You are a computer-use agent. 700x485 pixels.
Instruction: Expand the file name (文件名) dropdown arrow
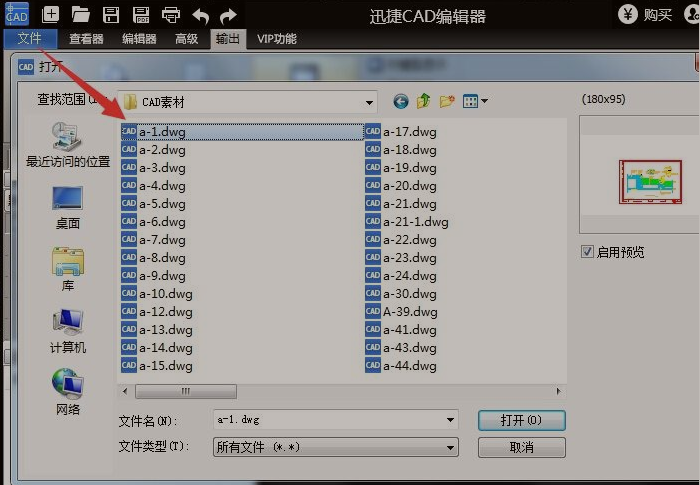(x=450, y=420)
